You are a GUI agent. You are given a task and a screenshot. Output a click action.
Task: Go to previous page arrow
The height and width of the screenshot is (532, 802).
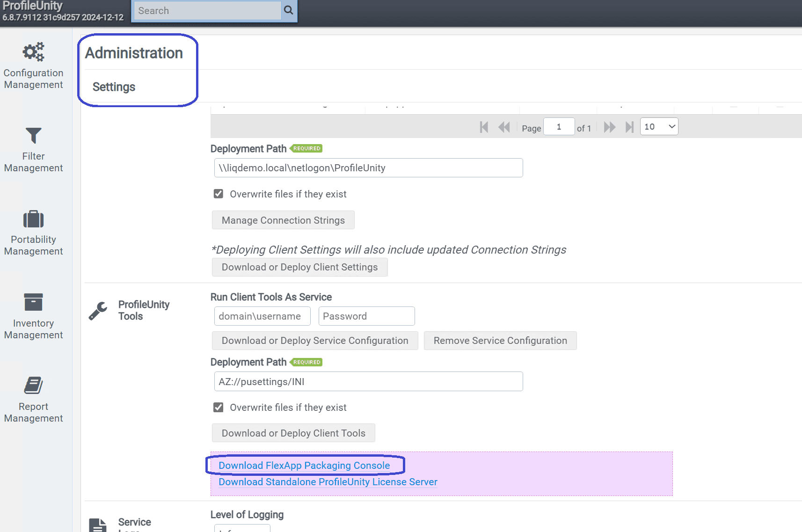click(x=504, y=127)
